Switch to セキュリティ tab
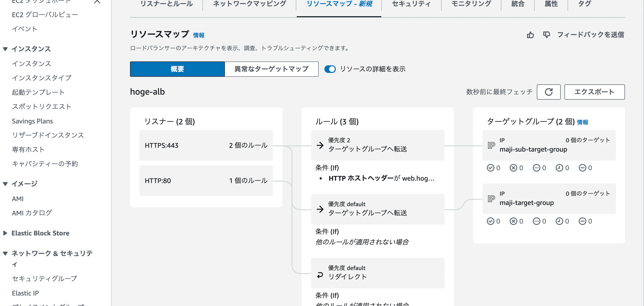Screen dimensions: 644x306 pos(411,4)
